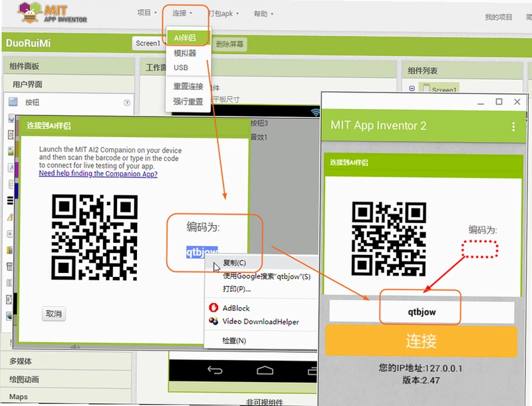Viewport: 532px width, 406px height.
Task: Click the QR code in the web dialog
Action: pyautogui.click(x=94, y=237)
